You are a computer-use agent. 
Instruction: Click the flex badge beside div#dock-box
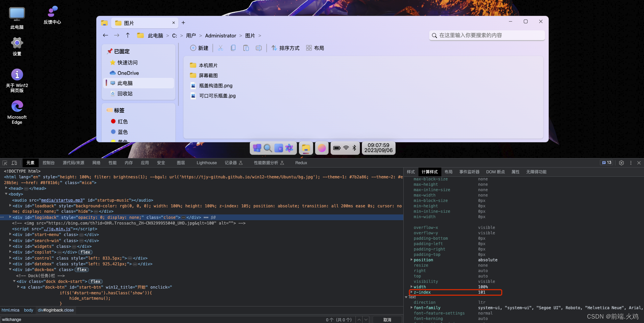pos(82,269)
